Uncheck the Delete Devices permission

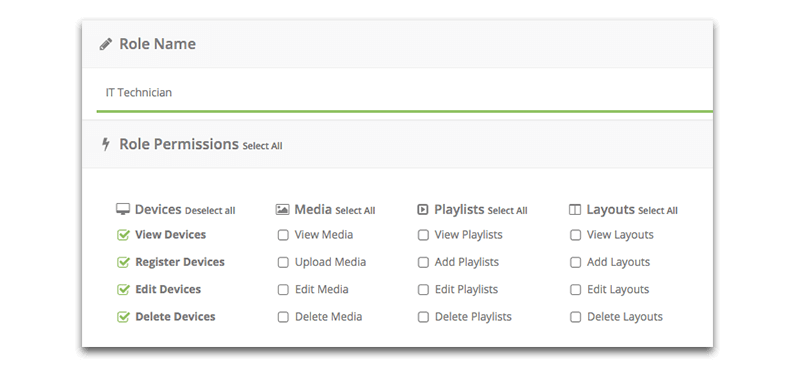click(x=123, y=317)
